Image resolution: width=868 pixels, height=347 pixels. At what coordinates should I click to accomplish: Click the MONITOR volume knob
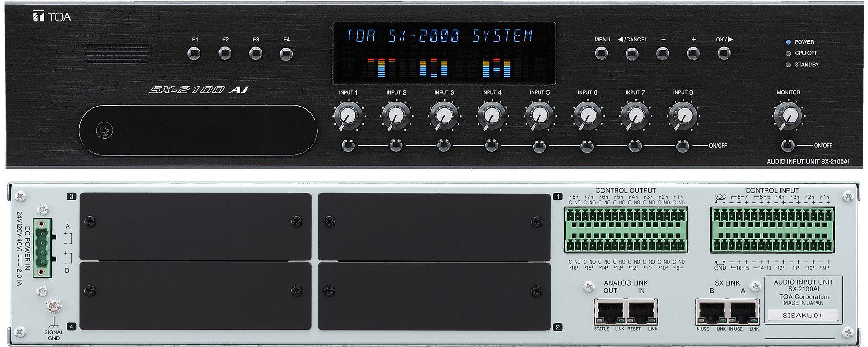[788, 116]
